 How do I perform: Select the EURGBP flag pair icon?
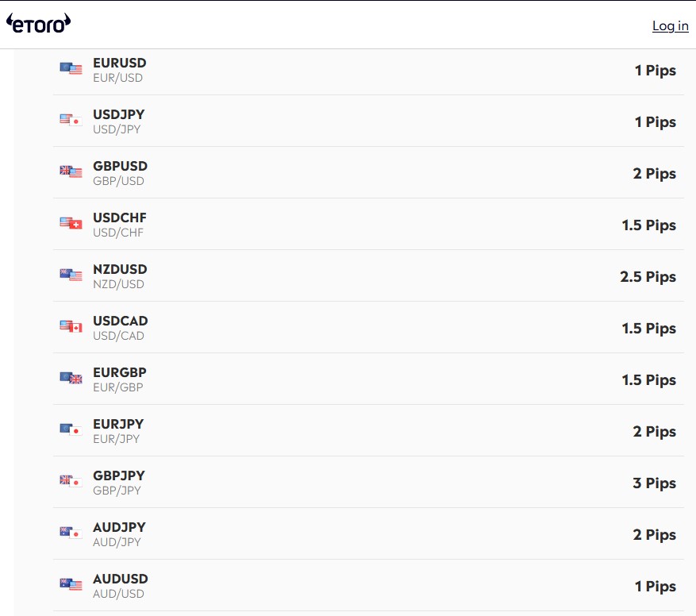71,378
